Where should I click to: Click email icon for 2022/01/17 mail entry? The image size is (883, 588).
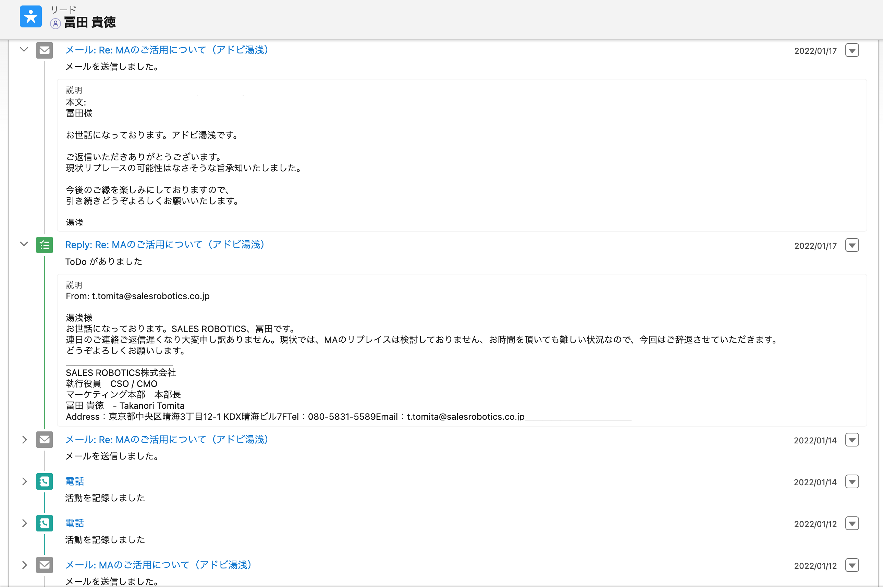click(44, 50)
